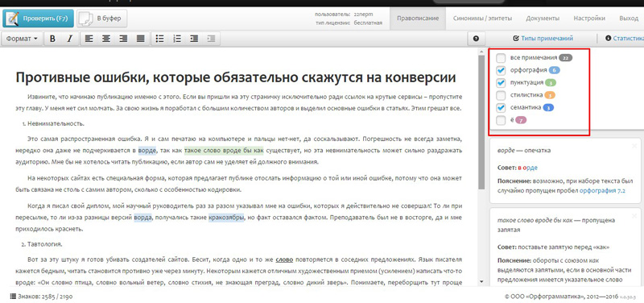This screenshot has height=303, width=644.
Task: Align text left icon
Action: [89, 39]
